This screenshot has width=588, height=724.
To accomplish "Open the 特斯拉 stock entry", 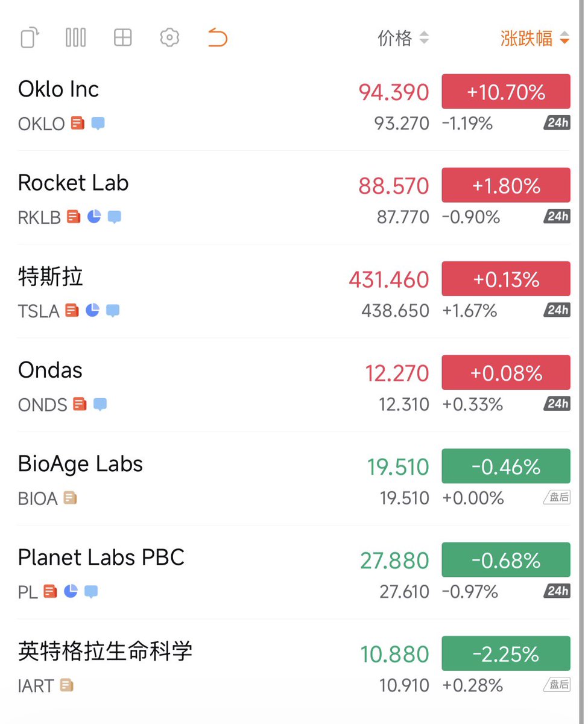I will (51, 277).
